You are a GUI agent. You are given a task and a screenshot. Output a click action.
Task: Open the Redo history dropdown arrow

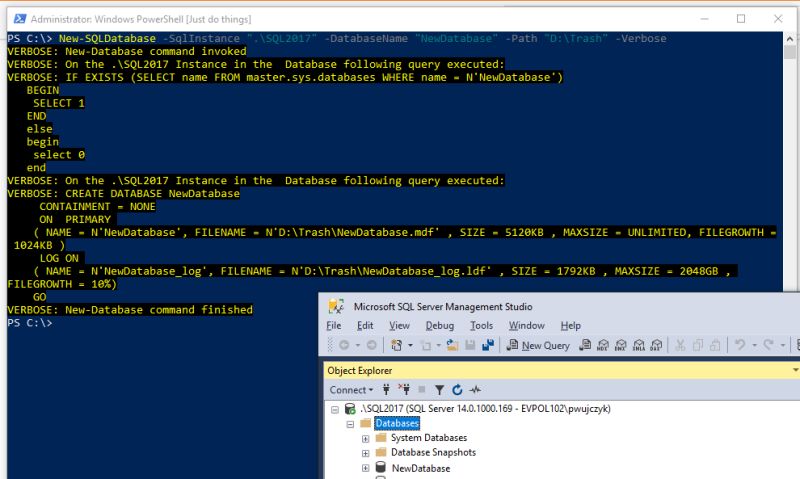783,345
